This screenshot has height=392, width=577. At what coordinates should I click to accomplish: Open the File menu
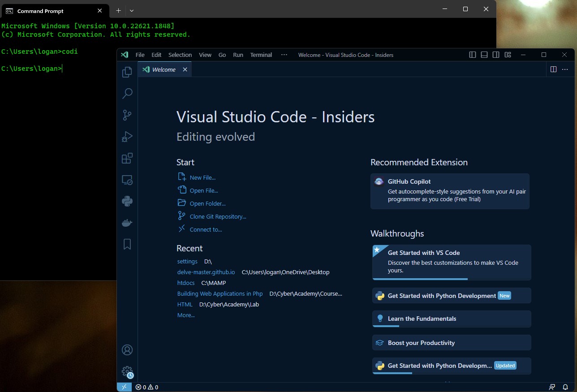[x=140, y=55]
